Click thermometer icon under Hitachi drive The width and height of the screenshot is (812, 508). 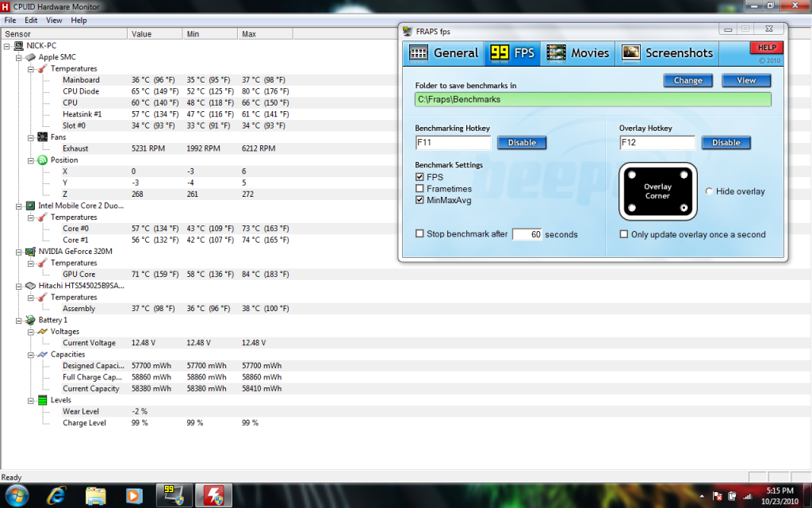point(43,297)
